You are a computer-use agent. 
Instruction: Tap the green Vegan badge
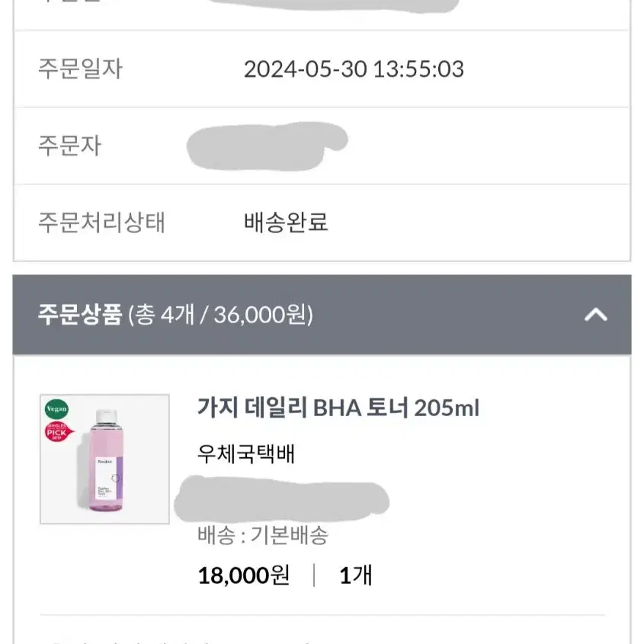(56, 409)
